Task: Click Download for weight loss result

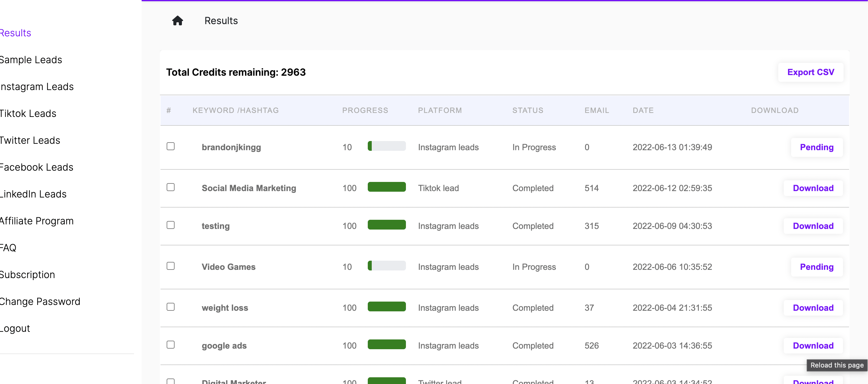Action: click(813, 307)
